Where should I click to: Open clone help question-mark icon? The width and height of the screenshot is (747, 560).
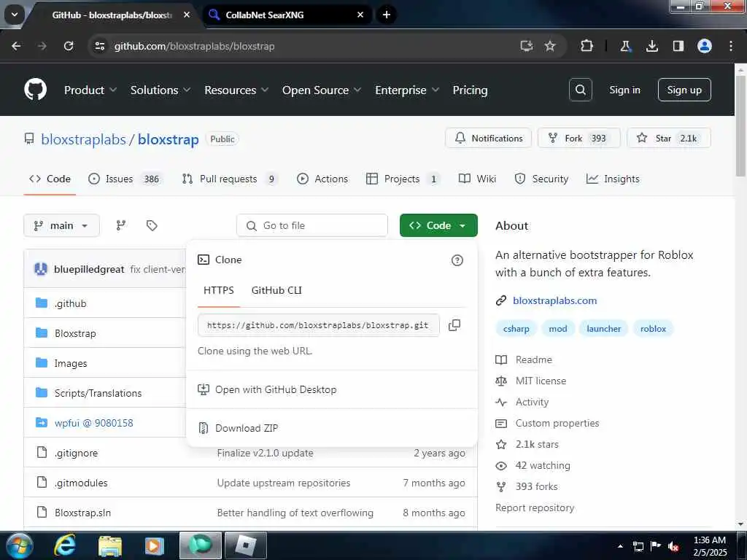(x=457, y=260)
